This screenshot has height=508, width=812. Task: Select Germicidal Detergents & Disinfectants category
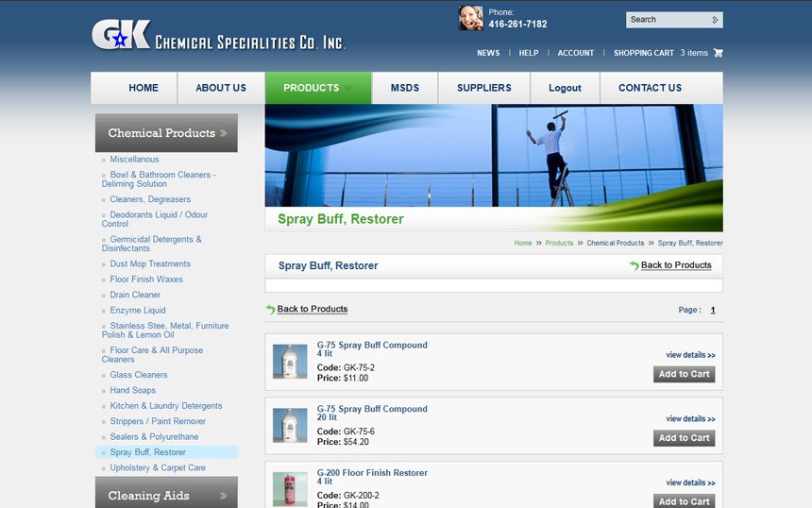click(x=152, y=244)
